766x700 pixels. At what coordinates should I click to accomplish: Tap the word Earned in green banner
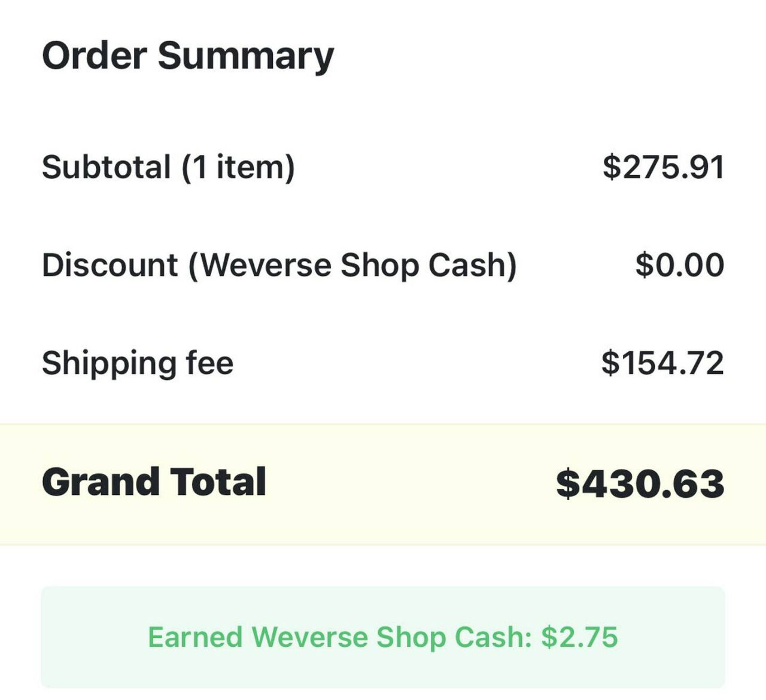195,637
